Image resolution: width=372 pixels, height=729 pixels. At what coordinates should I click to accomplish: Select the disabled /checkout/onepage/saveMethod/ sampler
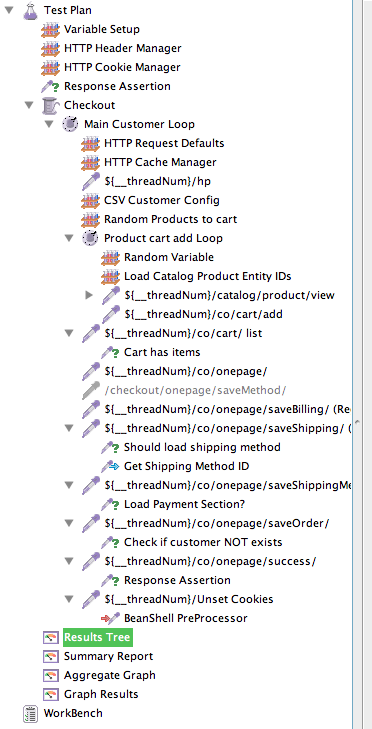click(195, 390)
